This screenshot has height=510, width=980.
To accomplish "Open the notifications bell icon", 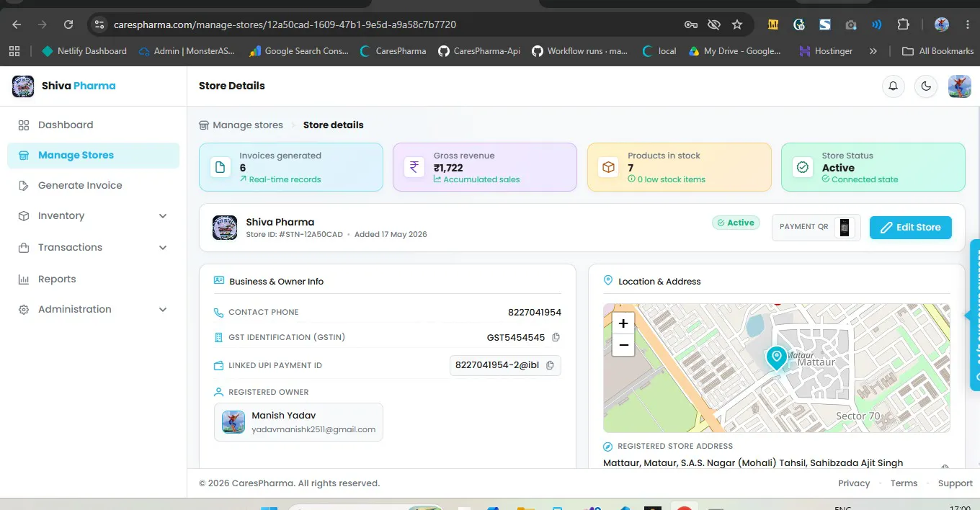I will 894,86.
